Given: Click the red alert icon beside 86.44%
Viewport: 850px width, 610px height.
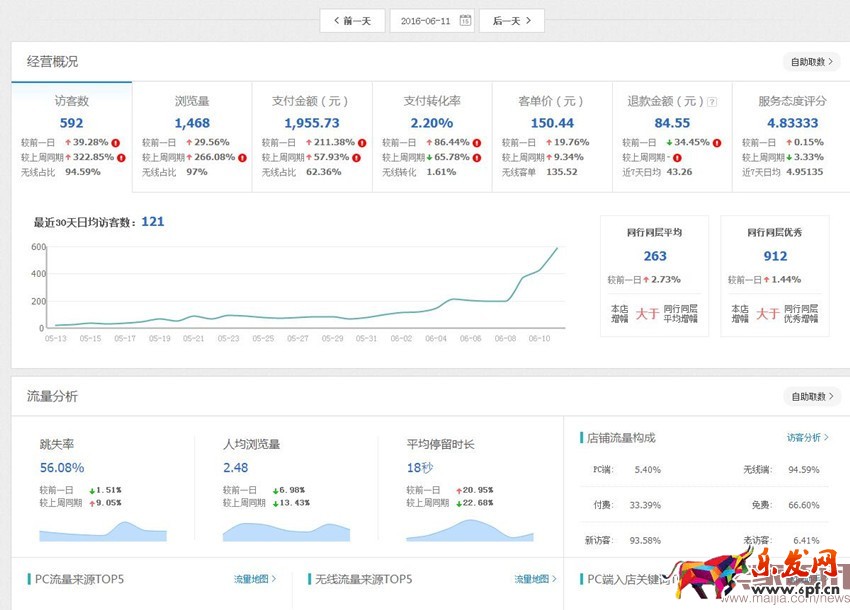Looking at the screenshot, I should (477, 142).
